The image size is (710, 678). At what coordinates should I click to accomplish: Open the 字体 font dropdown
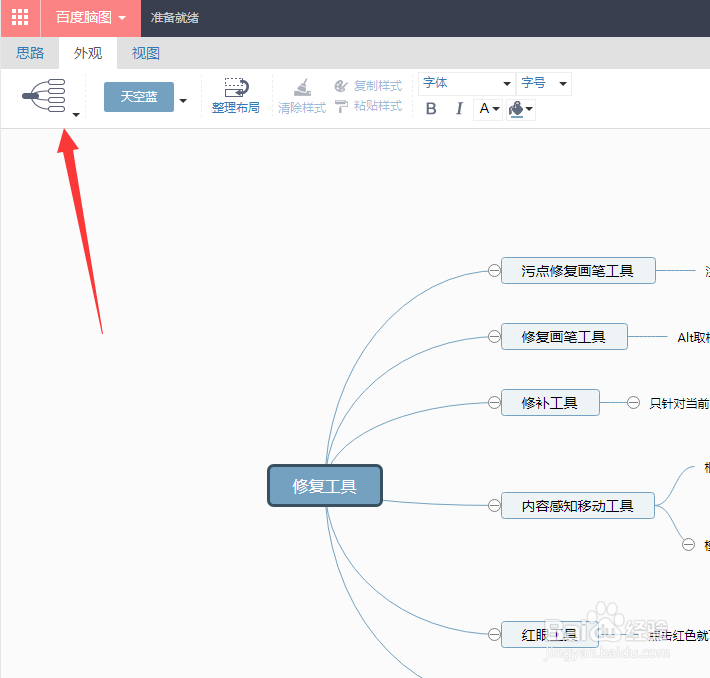(x=466, y=83)
